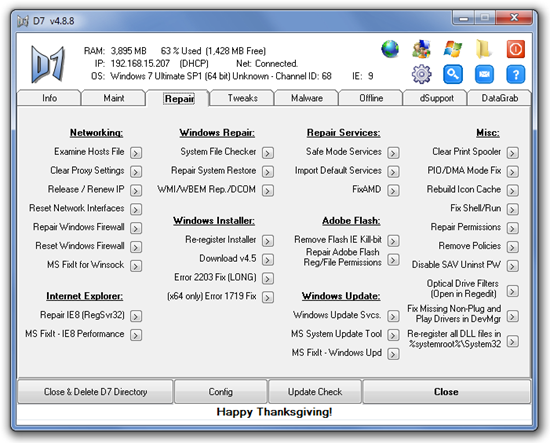Open the blue question mark help icon
The width and height of the screenshot is (550, 443).
[515, 74]
